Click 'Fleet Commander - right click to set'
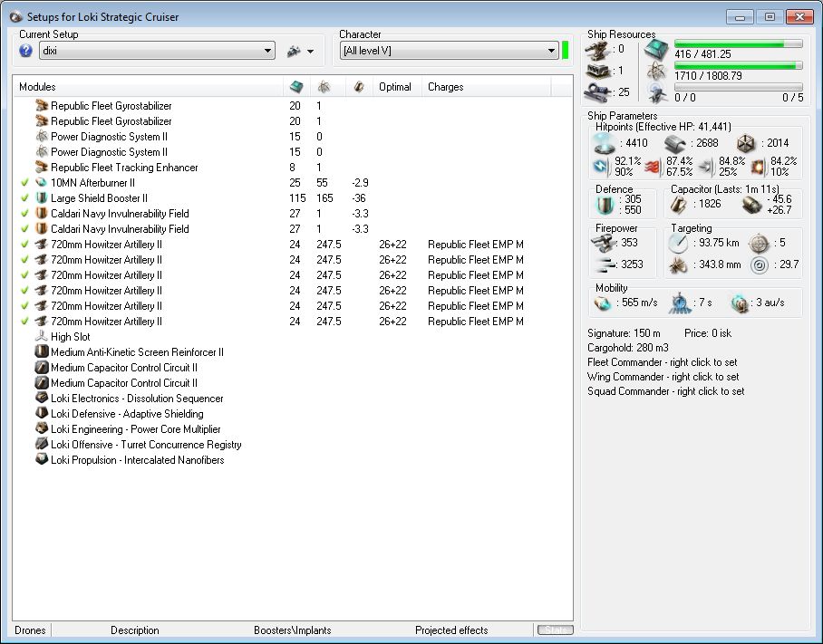Viewport: 823px width, 644px height. (662, 362)
